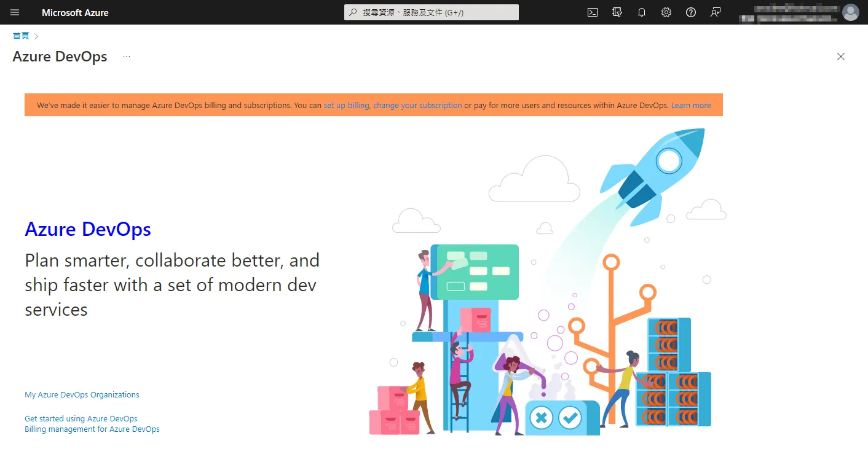Follow the set up billing link
This screenshot has width=868, height=457.
(x=345, y=105)
